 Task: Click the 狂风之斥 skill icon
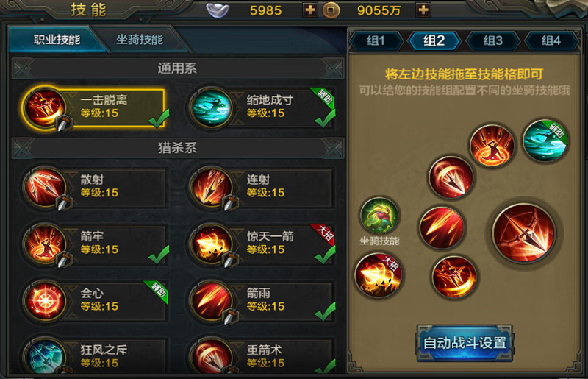tap(45, 356)
